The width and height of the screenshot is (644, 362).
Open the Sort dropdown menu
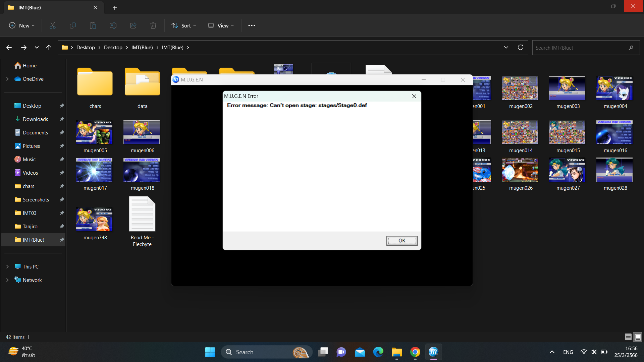(x=183, y=25)
